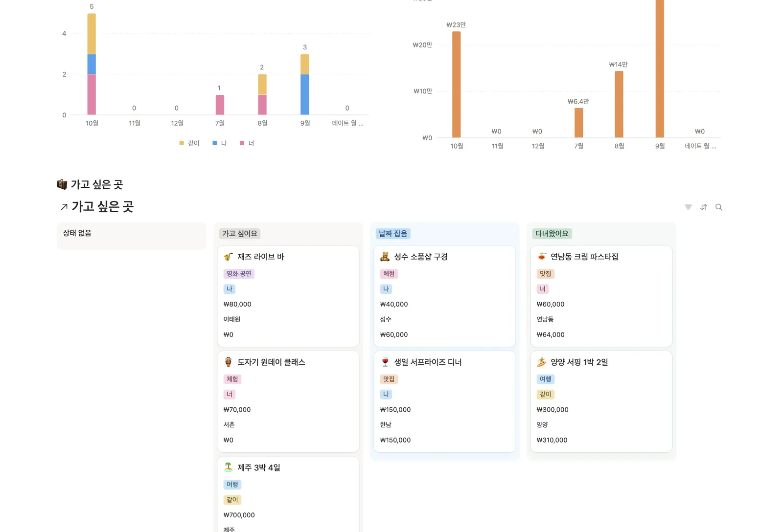The width and height of the screenshot is (783, 532).
Task: Click the island icon on 제주 3박 4일 card
Action: (x=229, y=467)
